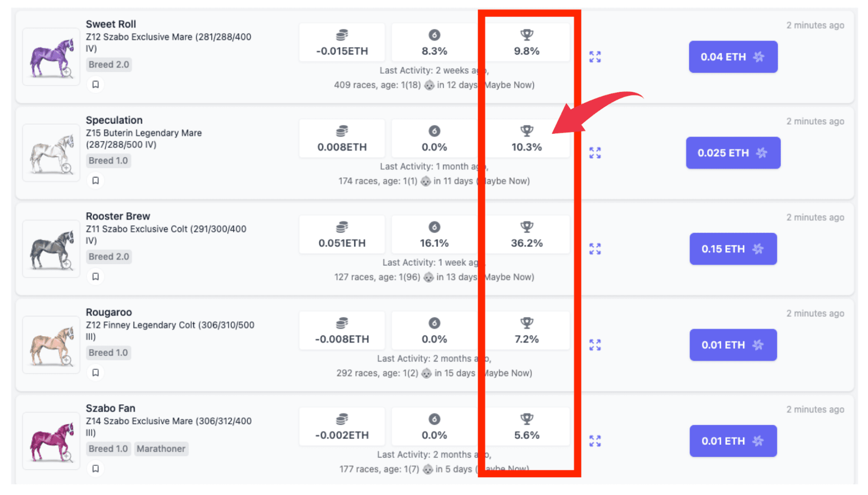Open the Szabo Fan horse name link
The width and height of the screenshot is (868, 495).
pyautogui.click(x=110, y=408)
